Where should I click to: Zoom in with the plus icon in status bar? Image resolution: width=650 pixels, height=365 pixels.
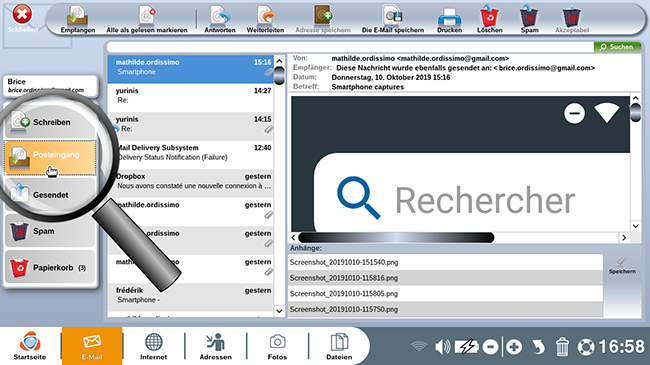point(514,346)
